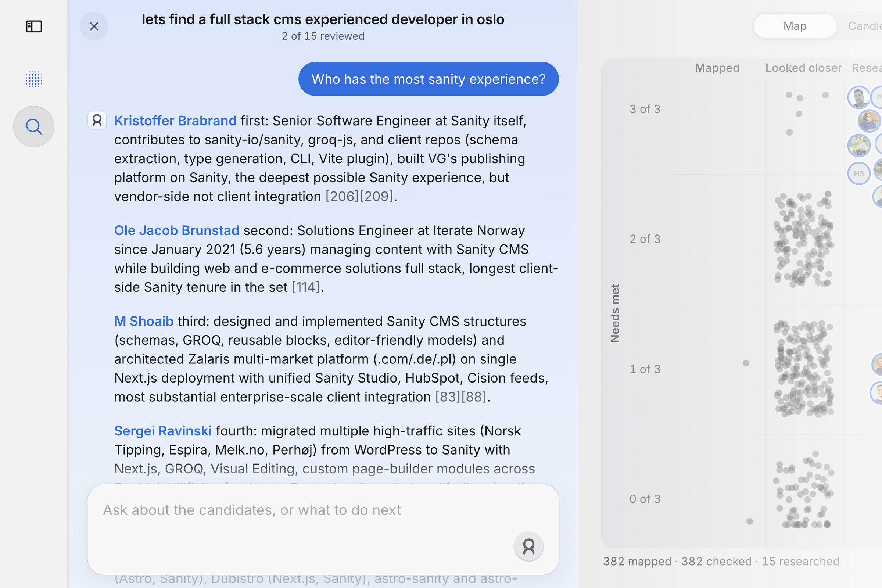Open the grayscale bearded man's candidate avatar
Viewport: 882px width, 588px height.
[x=859, y=97]
